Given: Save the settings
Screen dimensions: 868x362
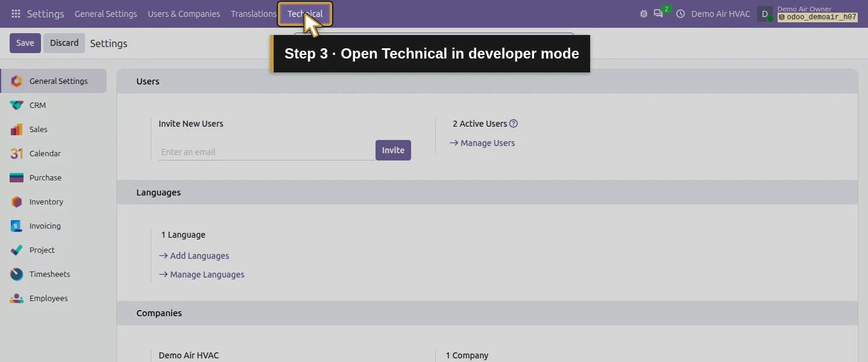Looking at the screenshot, I should point(25,43).
